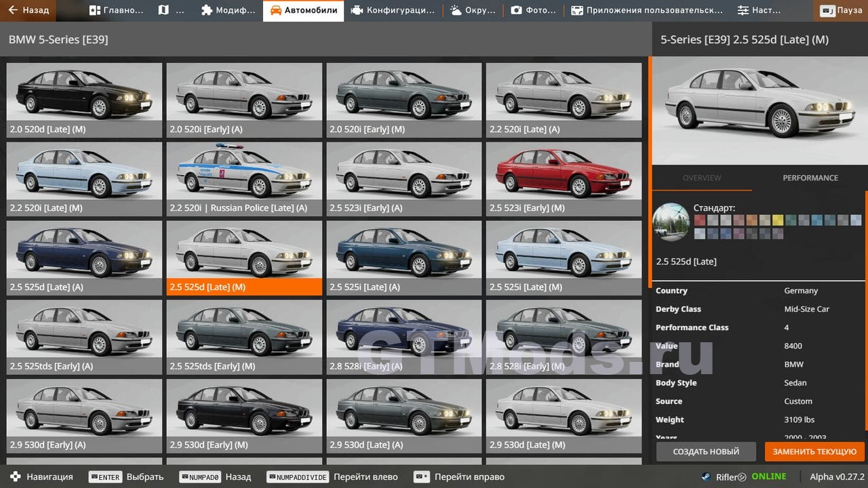
Task: Click the ЗАМЕНИТЬ ТЕКУЩУЮ button
Action: pos(814,451)
